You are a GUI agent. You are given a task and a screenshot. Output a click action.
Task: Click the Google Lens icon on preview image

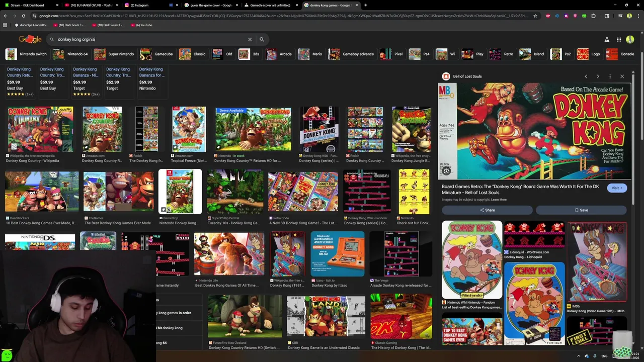[x=446, y=171]
